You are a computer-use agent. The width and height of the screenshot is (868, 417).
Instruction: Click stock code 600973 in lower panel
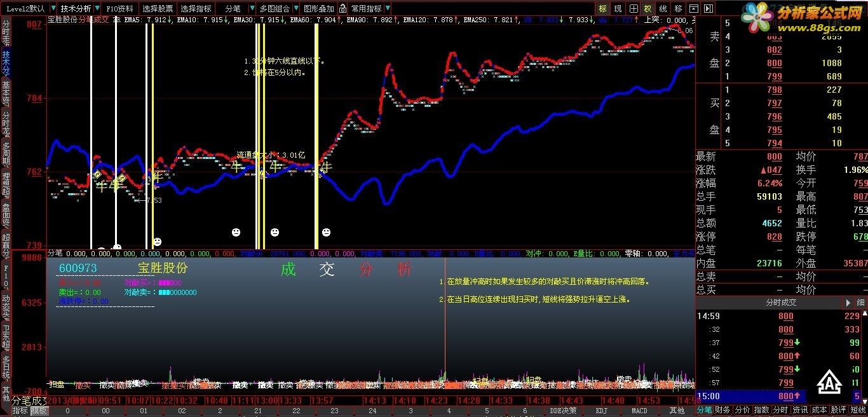click(78, 269)
